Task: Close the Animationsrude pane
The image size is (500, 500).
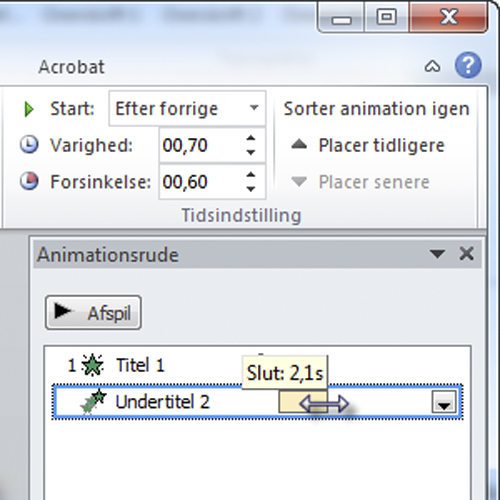Action: point(466,254)
